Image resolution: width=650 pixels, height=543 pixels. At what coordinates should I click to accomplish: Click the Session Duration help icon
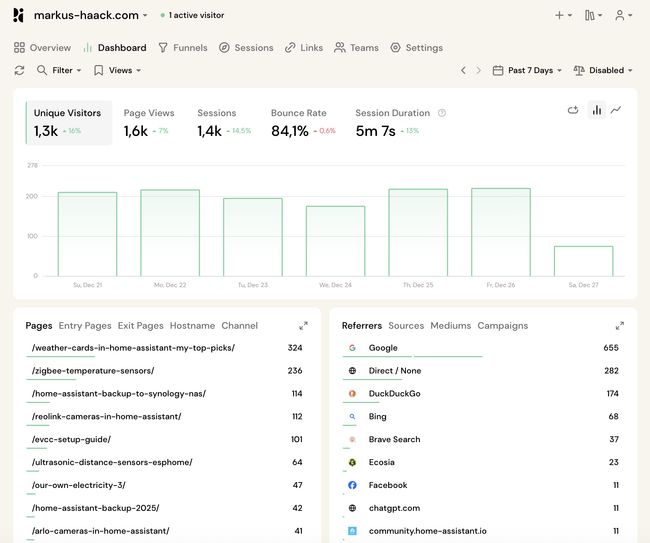tap(442, 113)
